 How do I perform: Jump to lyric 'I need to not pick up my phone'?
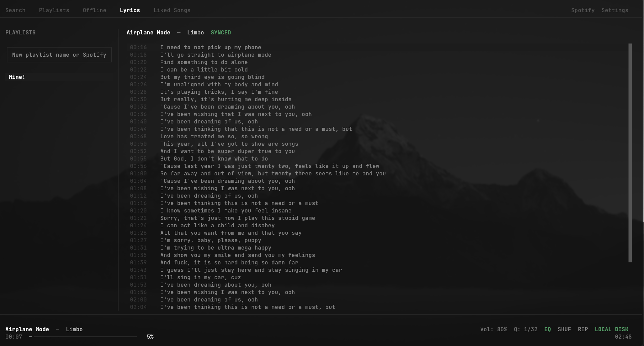(211, 48)
